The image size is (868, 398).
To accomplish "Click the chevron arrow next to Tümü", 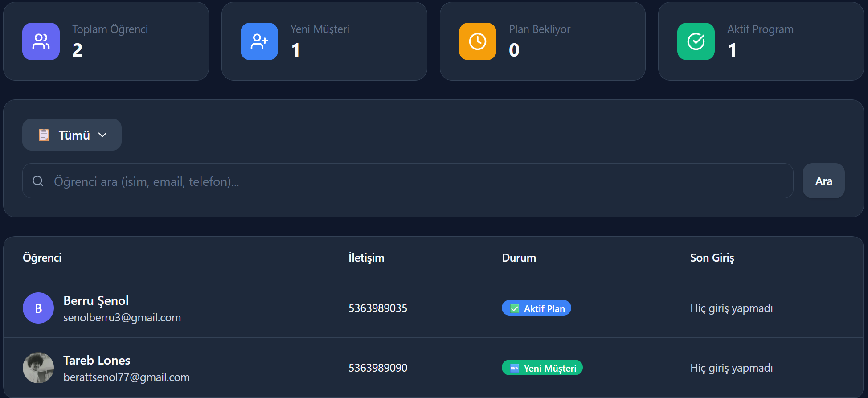I will 102,135.
